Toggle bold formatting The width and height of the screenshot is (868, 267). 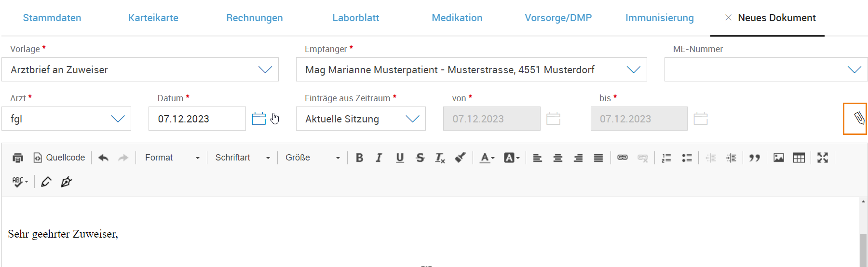pyautogui.click(x=359, y=158)
